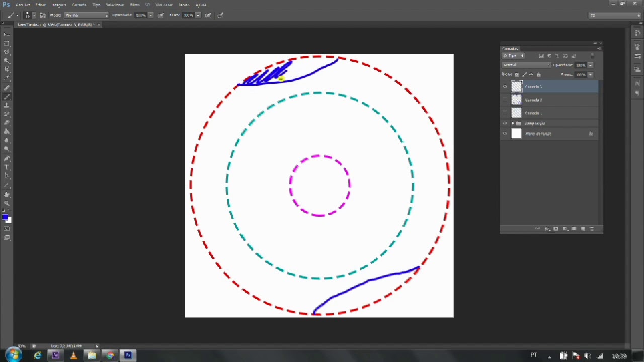Open Google Chrome from the taskbar
This screenshot has height=362, width=644.
point(110,356)
